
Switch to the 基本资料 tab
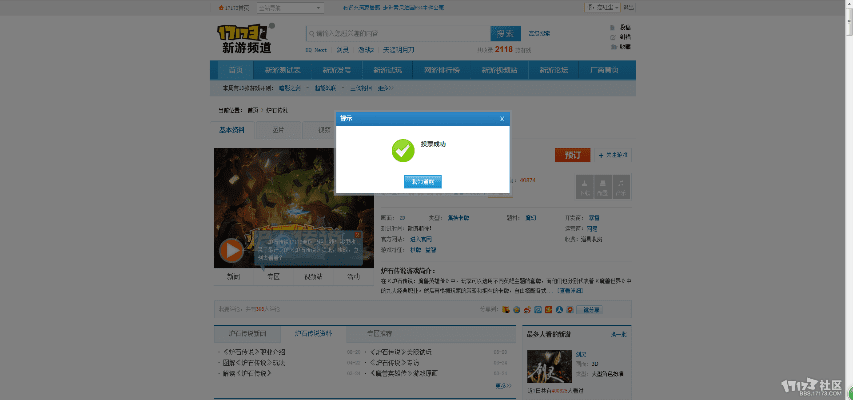(232, 129)
